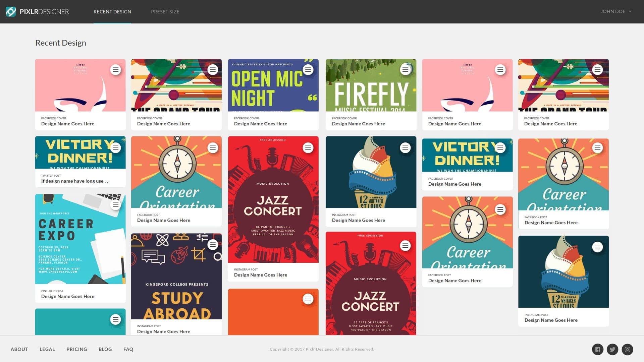Open the menu icon on the Study Abroad design
Viewport: 644px width, 362px height.
coord(213,245)
